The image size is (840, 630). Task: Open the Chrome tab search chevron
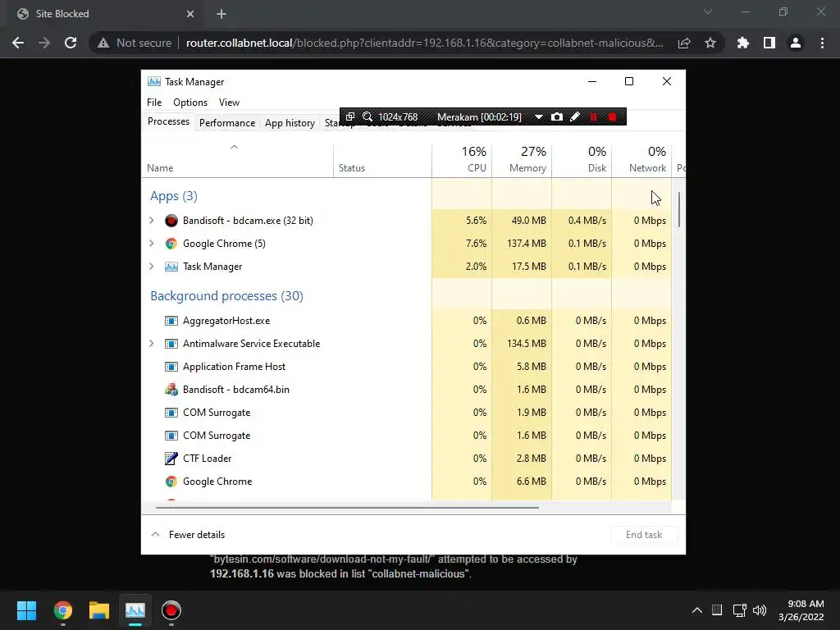click(x=708, y=11)
